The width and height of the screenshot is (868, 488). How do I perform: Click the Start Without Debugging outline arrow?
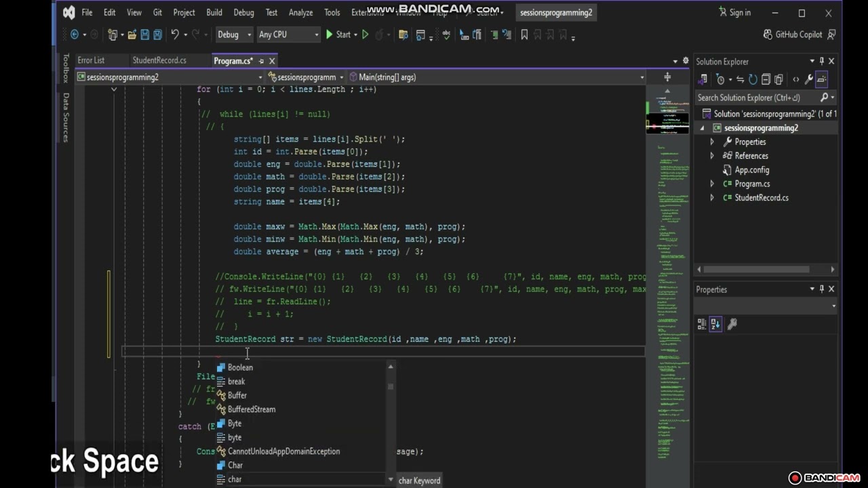point(366,35)
